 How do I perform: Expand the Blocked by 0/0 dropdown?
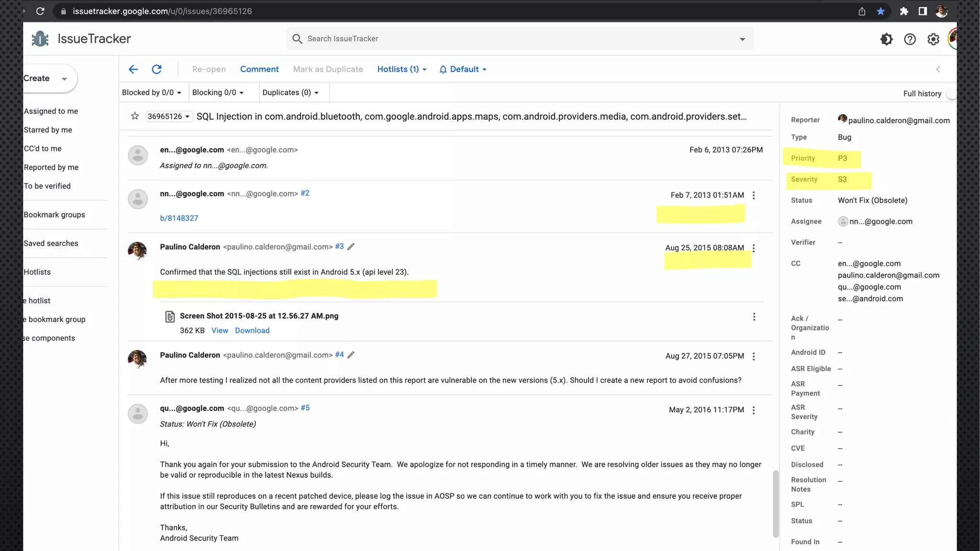pos(152,92)
